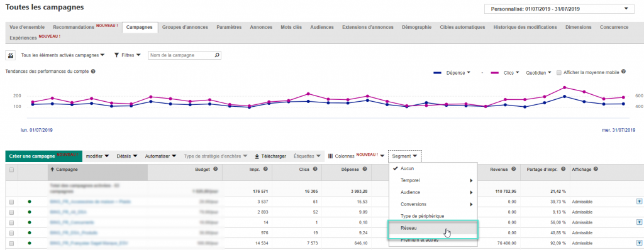Switch to the Mots clés tab
The width and height of the screenshot is (644, 250).
[291, 27]
